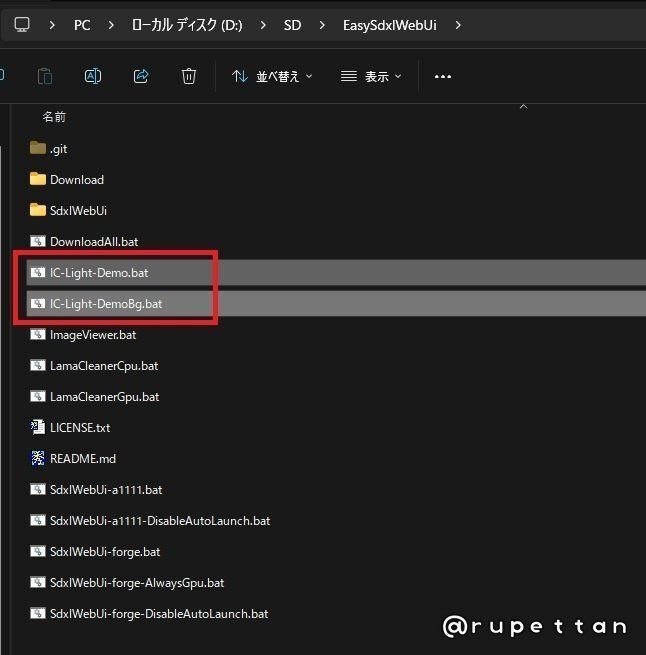
Task: Click the SdxlWebUi-a1111-DisableAutoLaunch.bat file icon
Action: 38,520
